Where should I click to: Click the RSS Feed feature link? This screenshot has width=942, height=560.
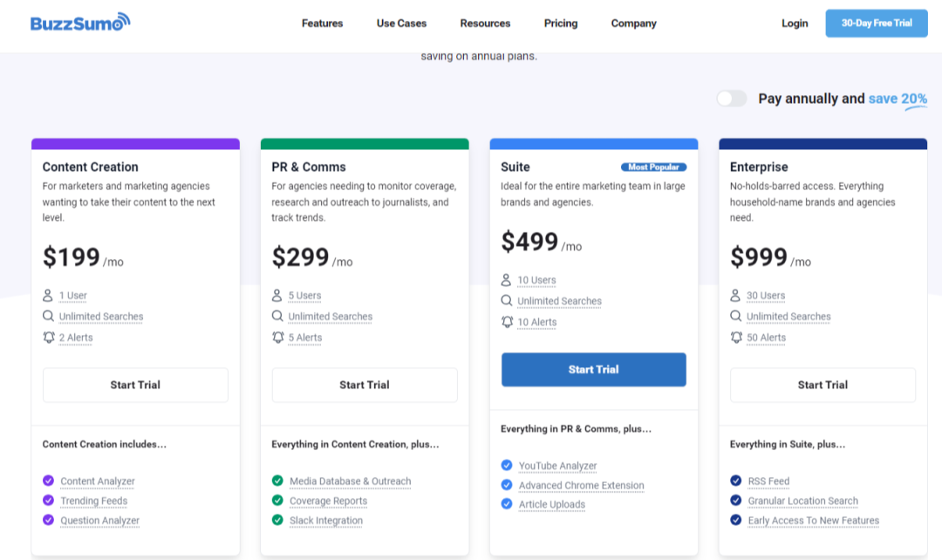(x=768, y=481)
